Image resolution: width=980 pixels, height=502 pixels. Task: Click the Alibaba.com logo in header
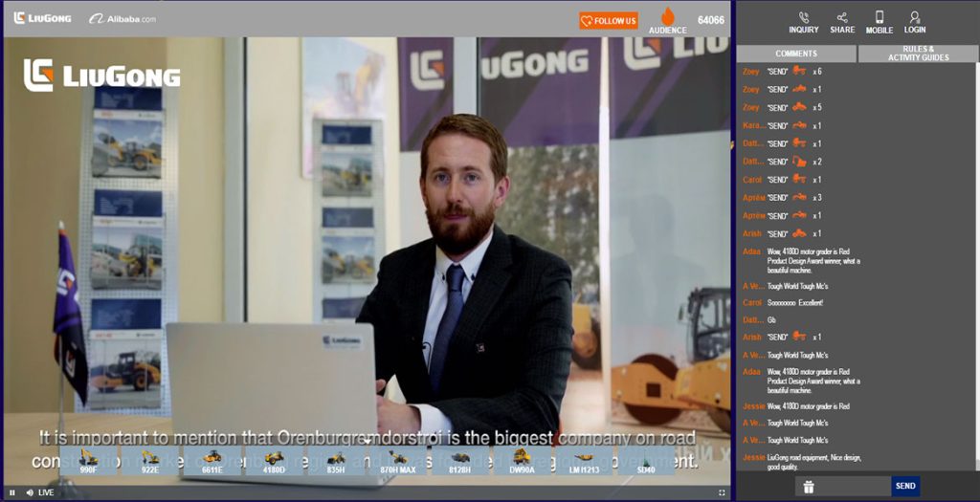[122, 18]
